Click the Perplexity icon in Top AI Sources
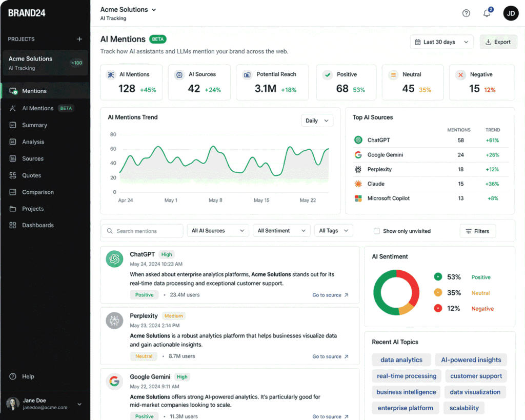The height and width of the screenshot is (420, 525). (x=358, y=169)
